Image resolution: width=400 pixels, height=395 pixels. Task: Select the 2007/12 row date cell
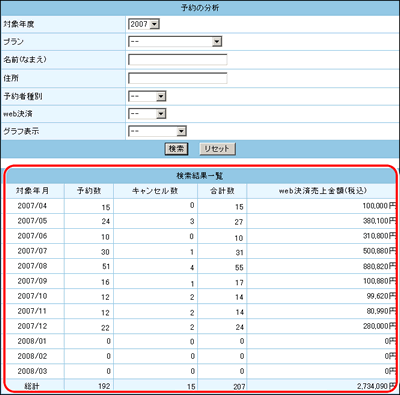point(32,326)
